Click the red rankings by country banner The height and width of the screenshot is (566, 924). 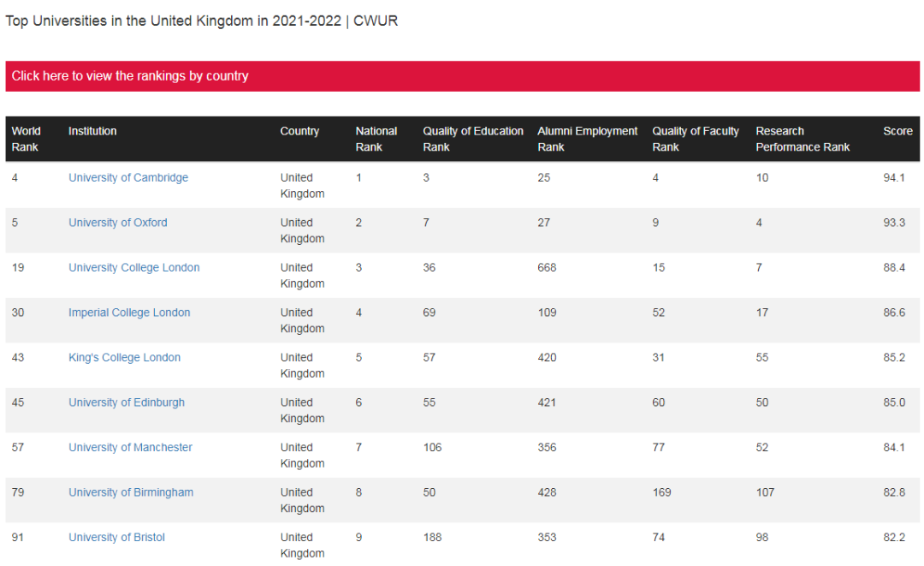(463, 76)
